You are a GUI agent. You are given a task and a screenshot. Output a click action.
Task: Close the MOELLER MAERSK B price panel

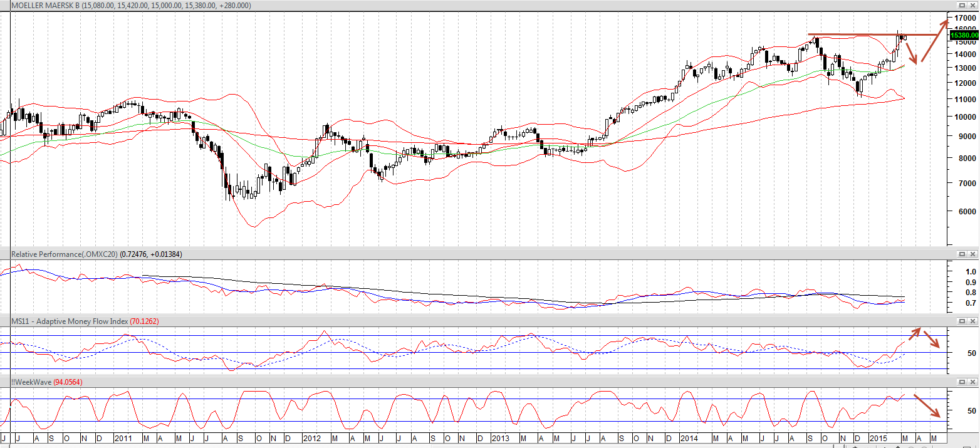(972, 6)
